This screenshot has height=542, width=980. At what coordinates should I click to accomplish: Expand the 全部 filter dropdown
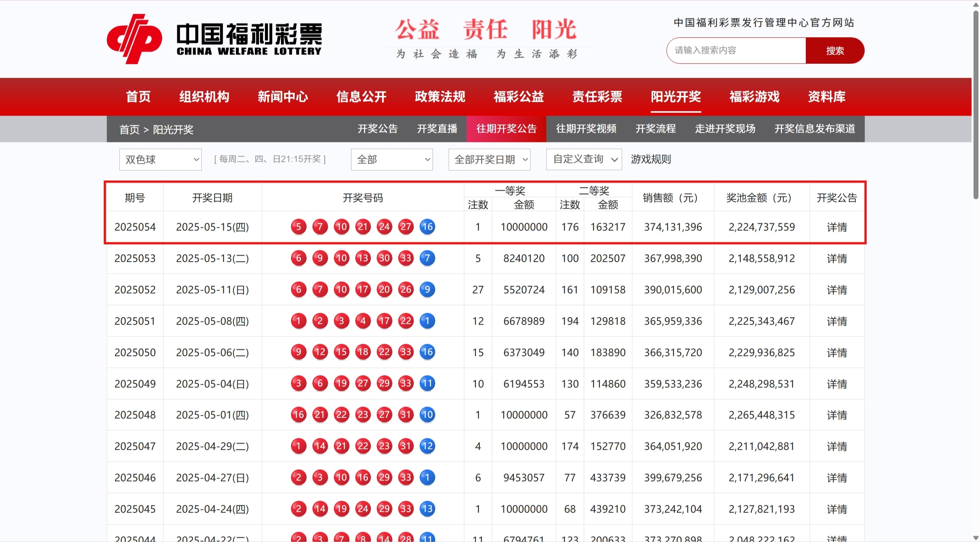click(391, 160)
